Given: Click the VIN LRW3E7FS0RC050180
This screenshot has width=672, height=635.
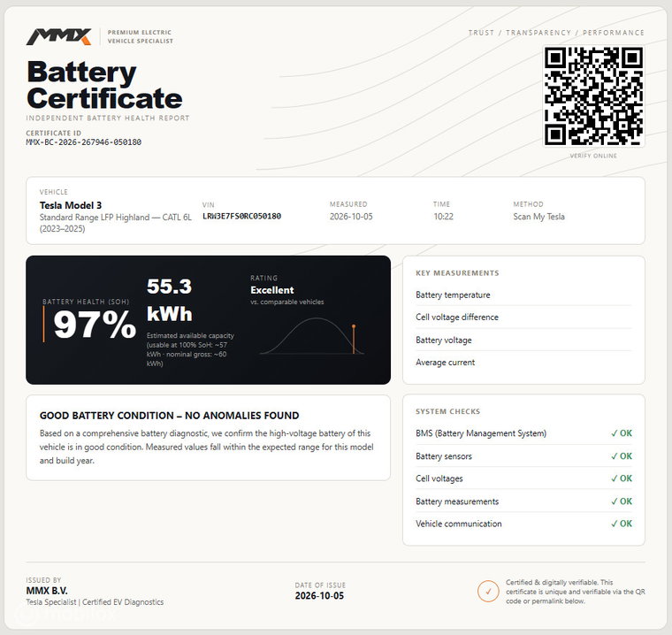Looking at the screenshot, I should click(241, 216).
